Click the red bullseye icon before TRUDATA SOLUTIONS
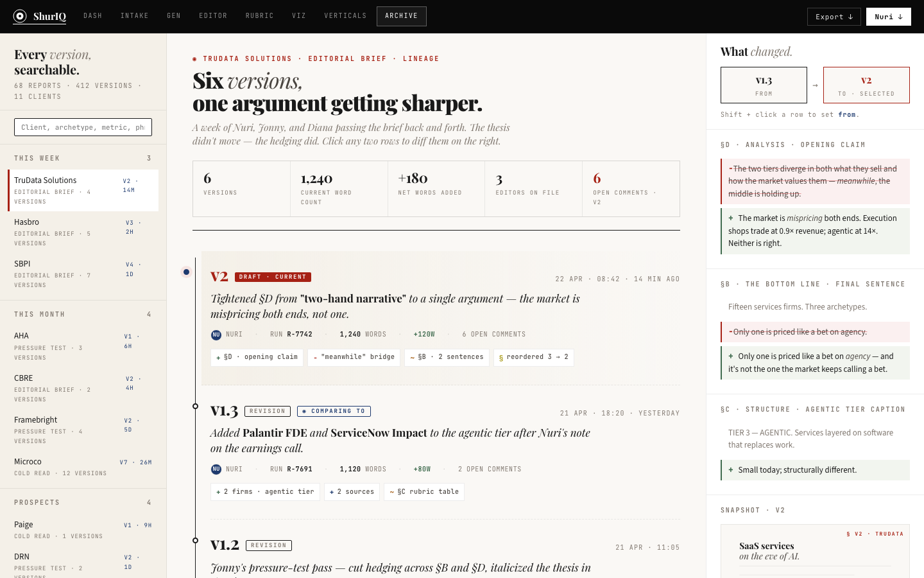 [x=194, y=58]
